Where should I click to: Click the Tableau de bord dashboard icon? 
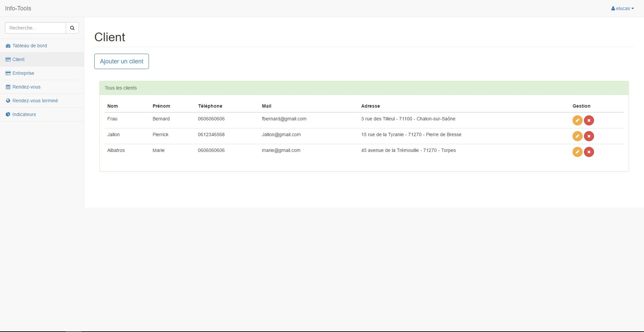coord(8,46)
